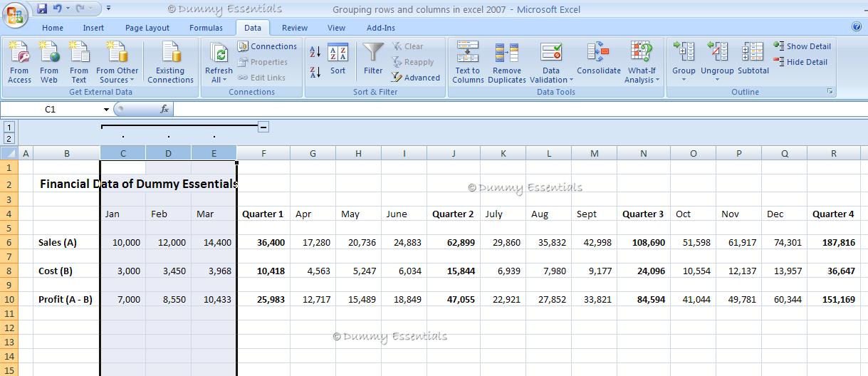Image resolution: width=868 pixels, height=376 pixels.
Task: Show outline level 1
Action: pos(9,127)
